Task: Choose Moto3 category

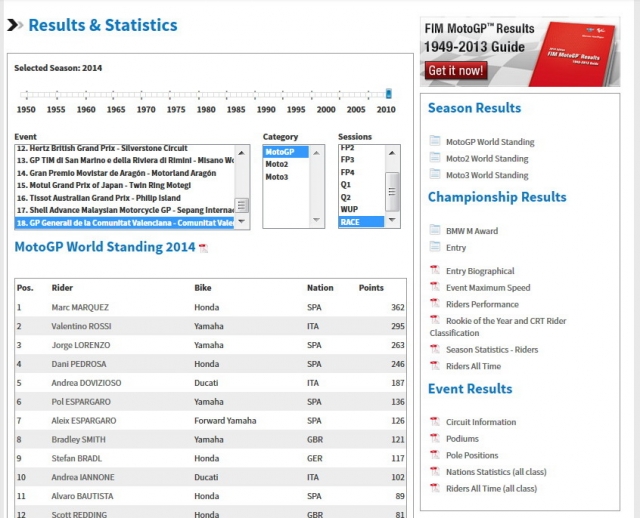Action: coord(286,177)
